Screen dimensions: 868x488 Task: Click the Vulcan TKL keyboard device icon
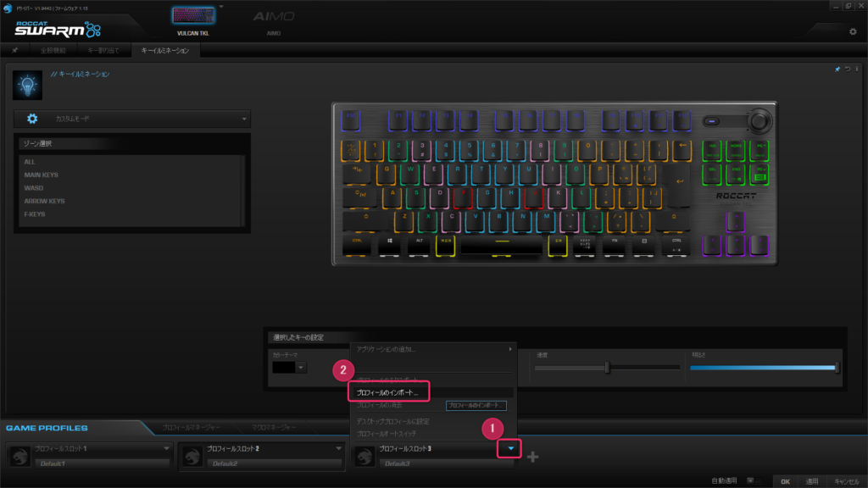(193, 15)
